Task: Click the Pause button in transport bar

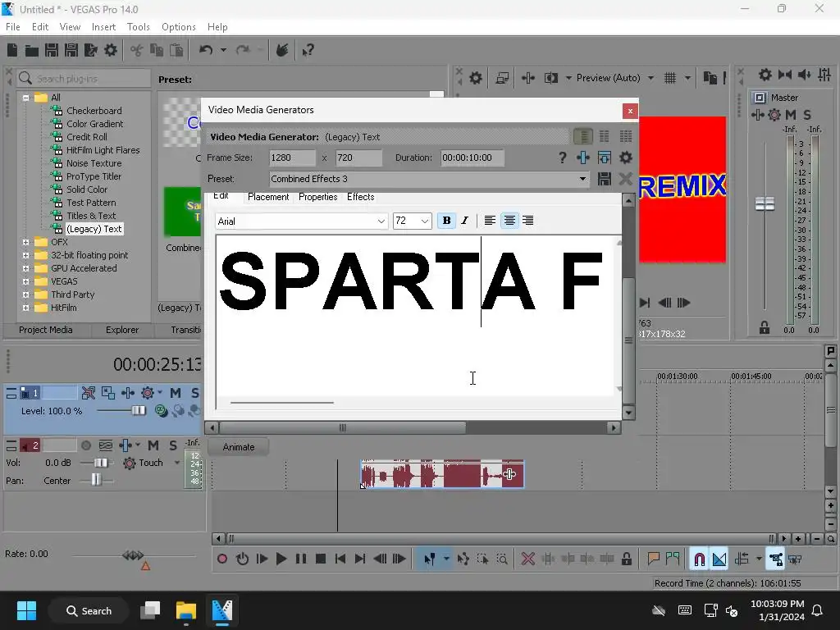Action: 301,559
